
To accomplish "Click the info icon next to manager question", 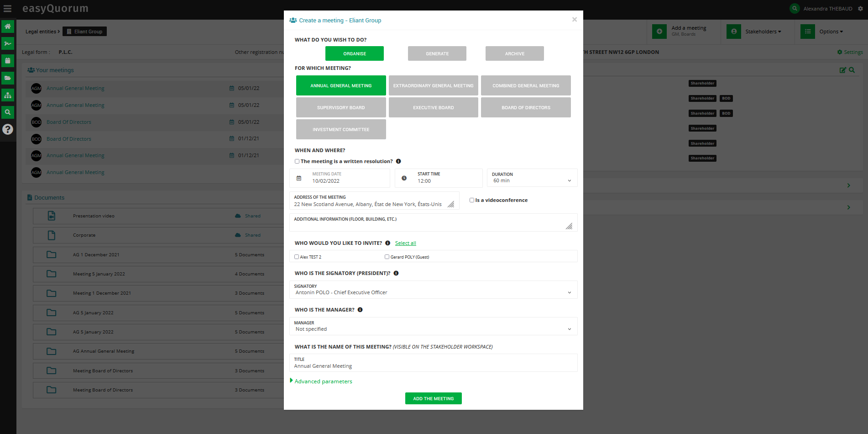I will coord(360,310).
